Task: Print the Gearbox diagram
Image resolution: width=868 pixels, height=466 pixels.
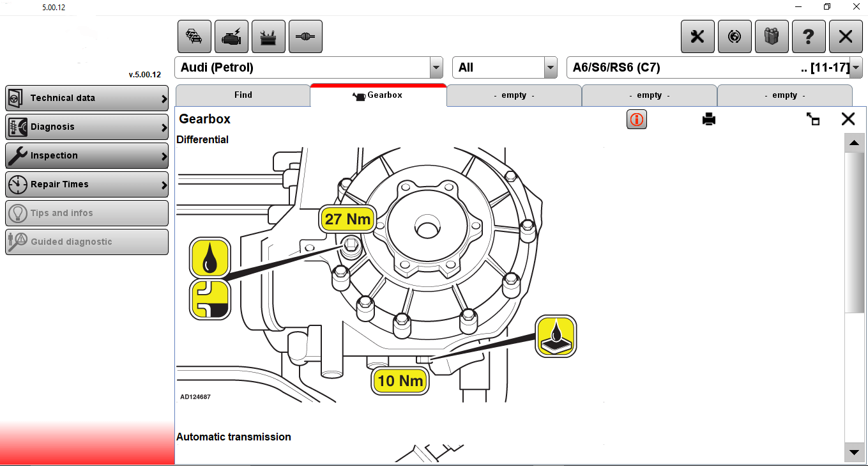Action: coord(708,119)
